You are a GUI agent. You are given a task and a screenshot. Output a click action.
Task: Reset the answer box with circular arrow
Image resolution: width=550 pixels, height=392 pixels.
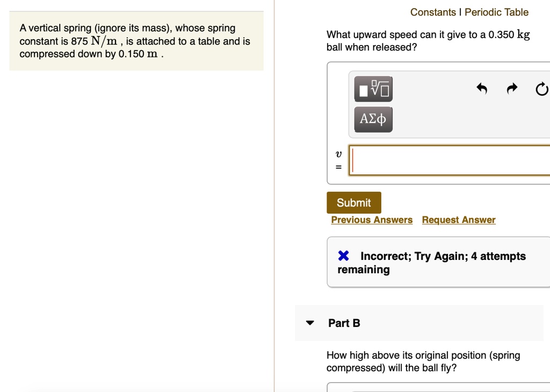pos(542,89)
